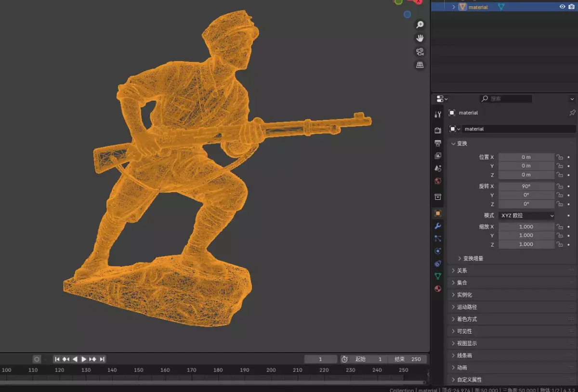Expand the 运动路径 panel

[512, 307]
